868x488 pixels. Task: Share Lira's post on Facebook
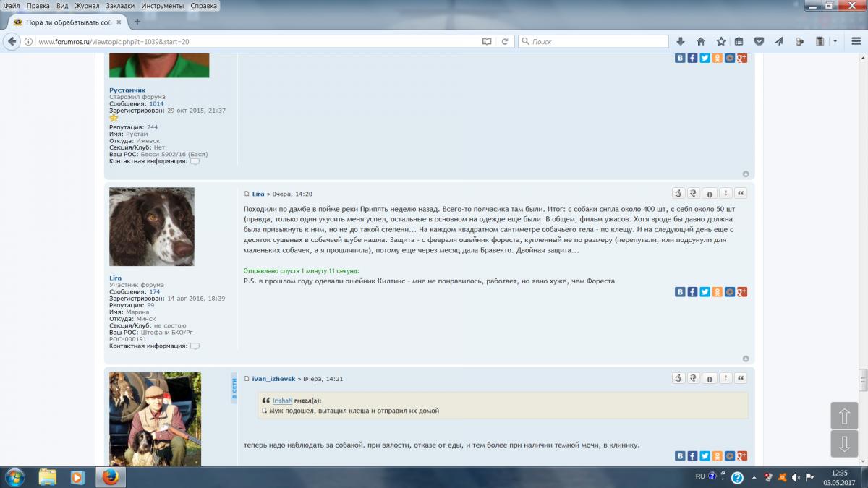(x=692, y=292)
